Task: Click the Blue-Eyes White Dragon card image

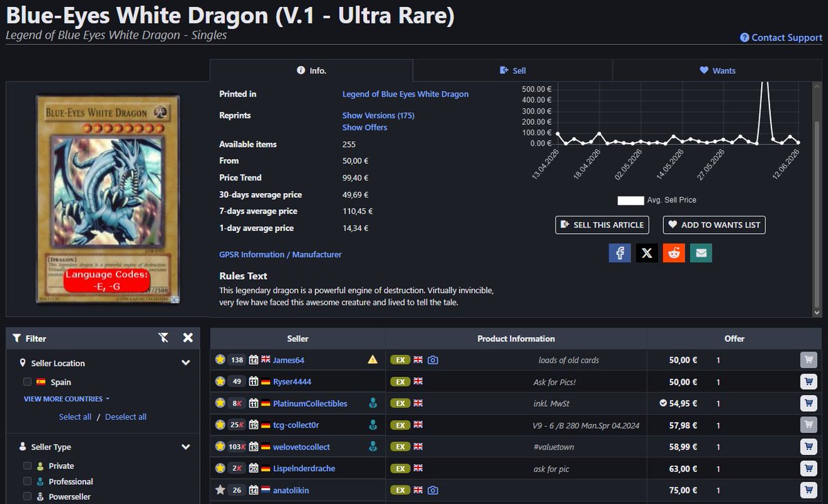Action: point(107,200)
